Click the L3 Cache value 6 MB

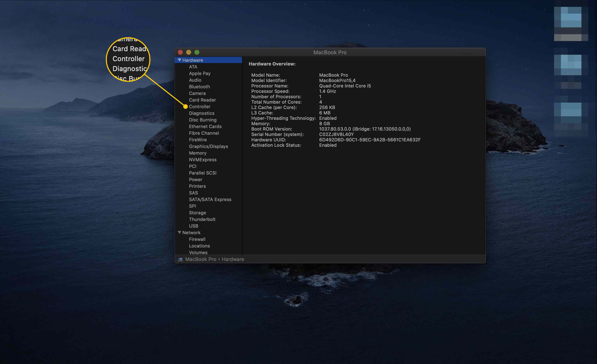pyautogui.click(x=325, y=113)
